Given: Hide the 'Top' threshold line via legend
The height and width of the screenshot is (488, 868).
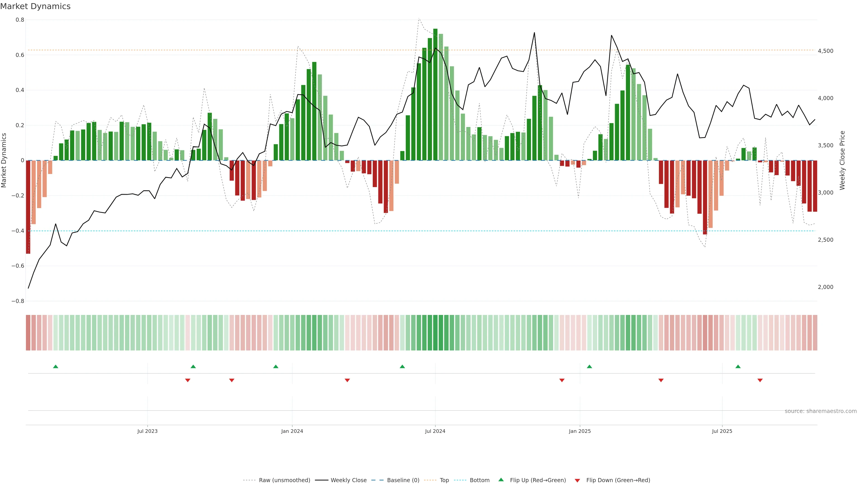Looking at the screenshot, I should click(444, 480).
